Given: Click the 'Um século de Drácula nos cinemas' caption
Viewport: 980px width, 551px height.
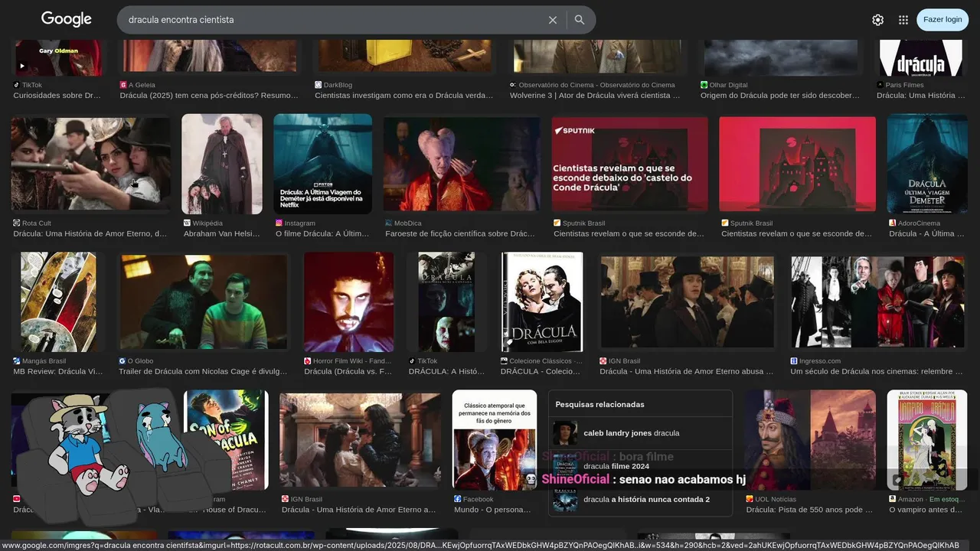Looking at the screenshot, I should point(877,372).
